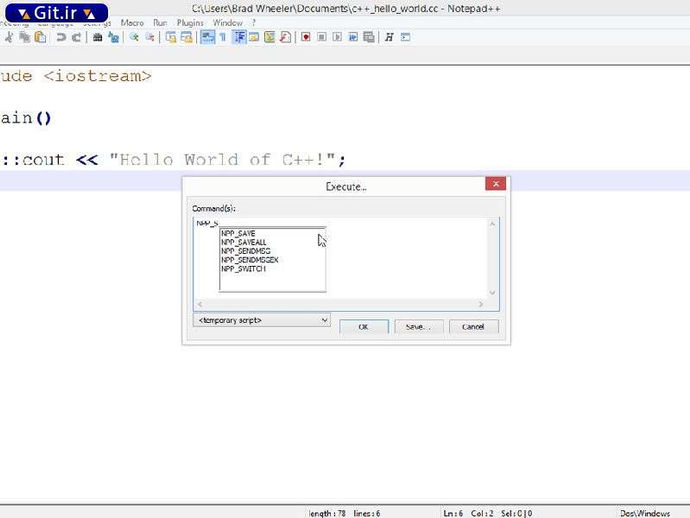Image resolution: width=690 pixels, height=518 pixels.
Task: Click the Playback macro icon
Action: pos(337,37)
